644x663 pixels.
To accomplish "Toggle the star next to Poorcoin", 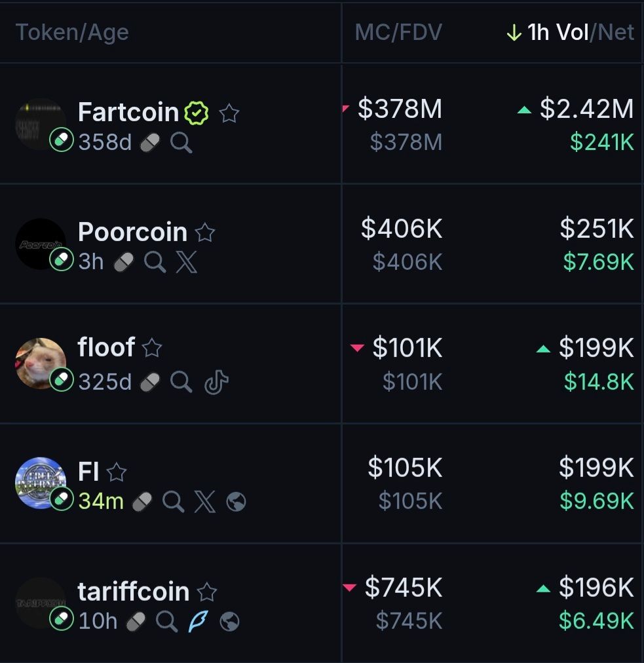I will [205, 233].
